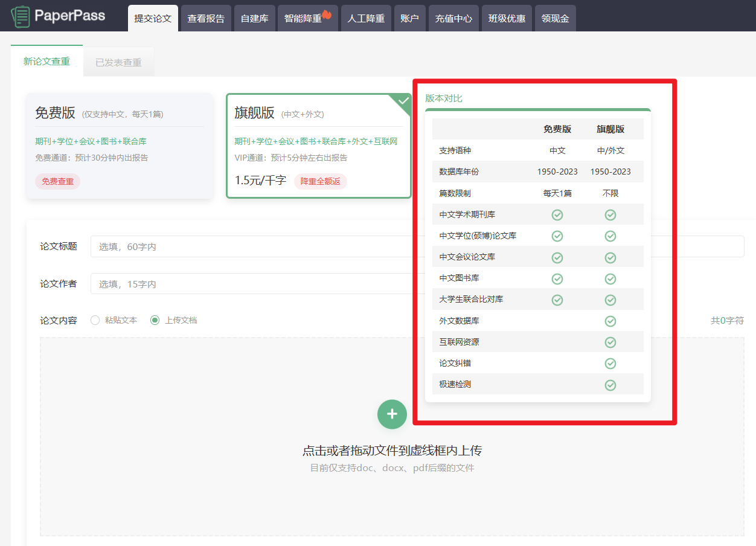Click 旗舰版 check icon in 大学生联合比对库 row
The width and height of the screenshot is (756, 546).
[x=610, y=300]
